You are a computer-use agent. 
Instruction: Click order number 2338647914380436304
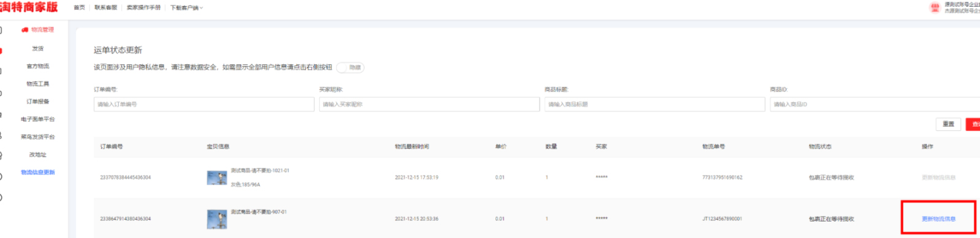click(126, 219)
